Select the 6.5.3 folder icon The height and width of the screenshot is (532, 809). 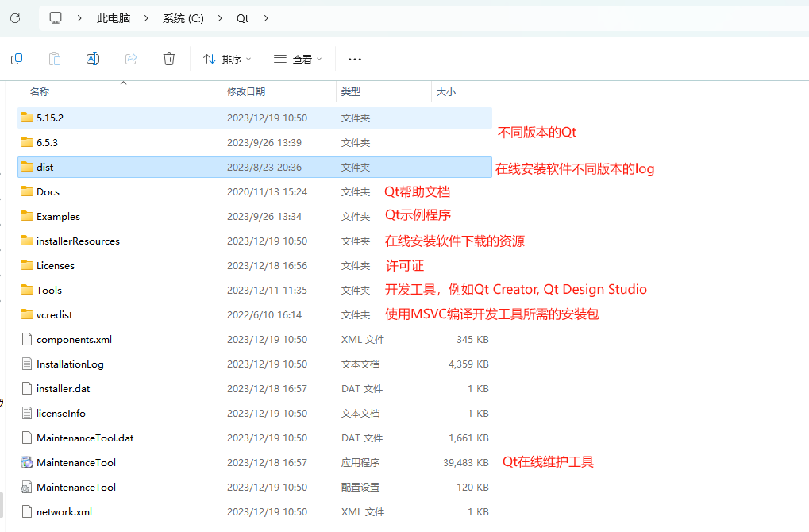(27, 142)
